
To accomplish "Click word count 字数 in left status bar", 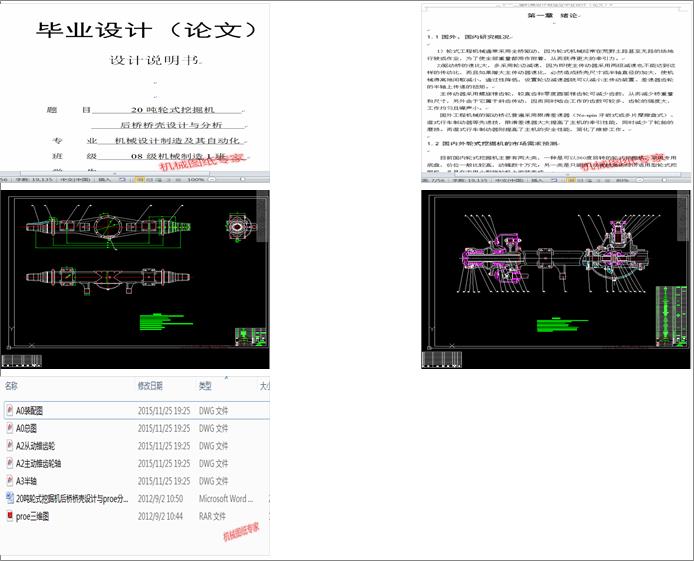I will (34, 180).
